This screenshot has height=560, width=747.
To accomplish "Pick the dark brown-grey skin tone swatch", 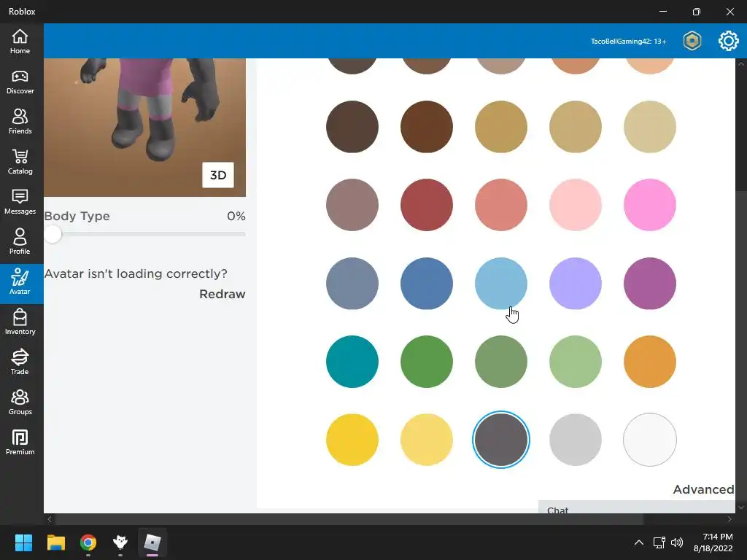I will pyautogui.click(x=352, y=127).
